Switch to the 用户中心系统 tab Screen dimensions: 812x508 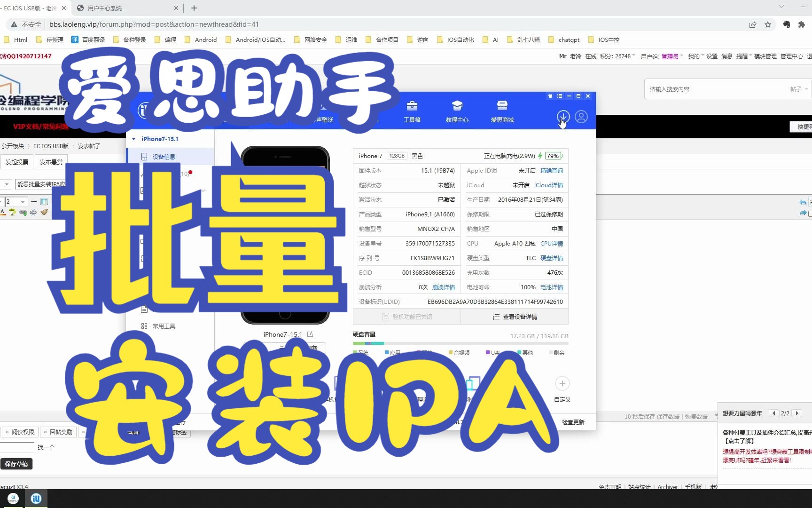click(x=127, y=8)
